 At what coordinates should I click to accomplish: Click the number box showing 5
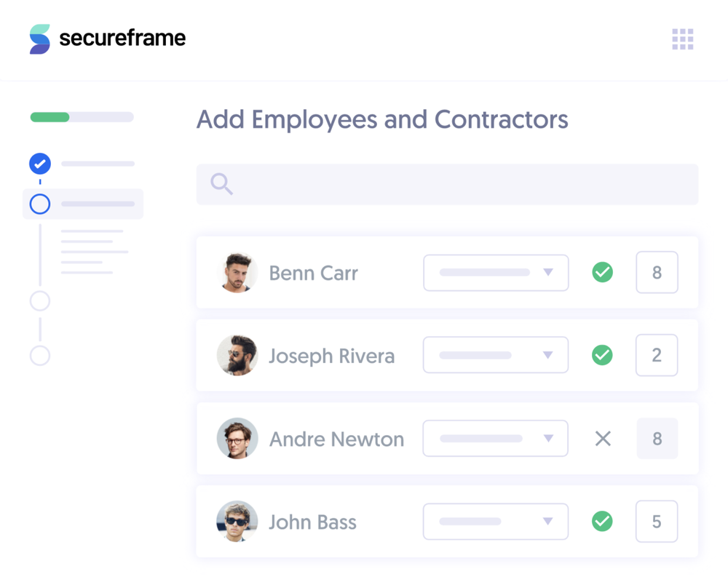pos(657,522)
